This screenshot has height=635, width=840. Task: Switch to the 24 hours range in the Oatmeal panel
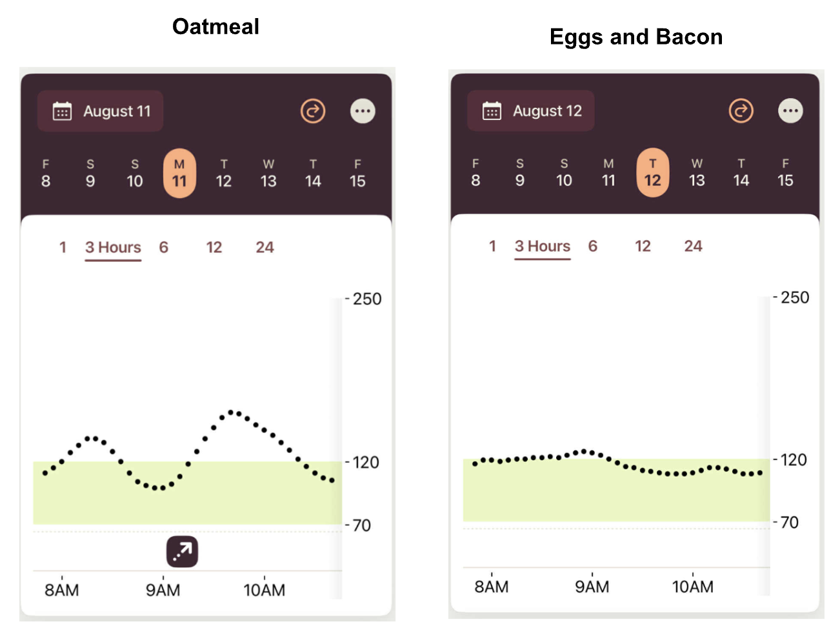tap(265, 247)
